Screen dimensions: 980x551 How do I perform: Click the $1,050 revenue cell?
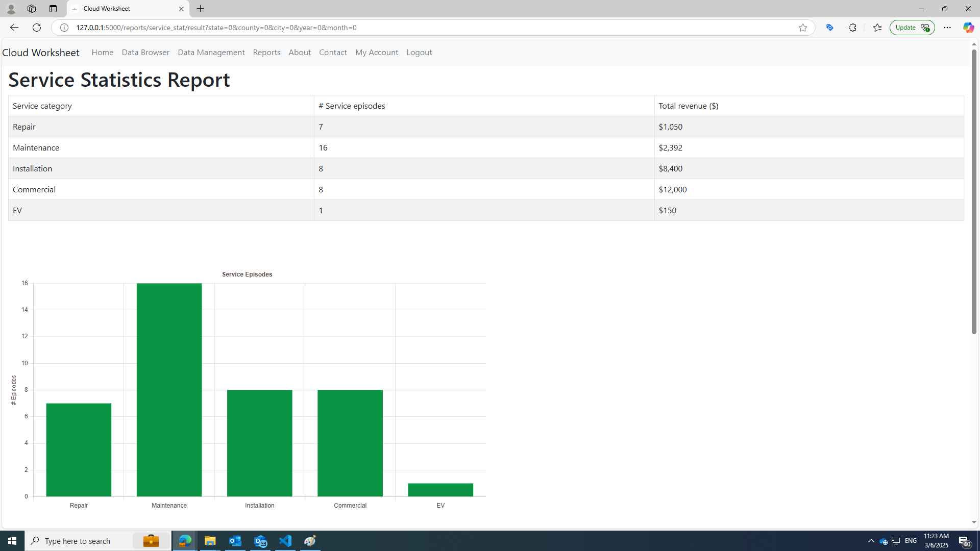point(809,127)
